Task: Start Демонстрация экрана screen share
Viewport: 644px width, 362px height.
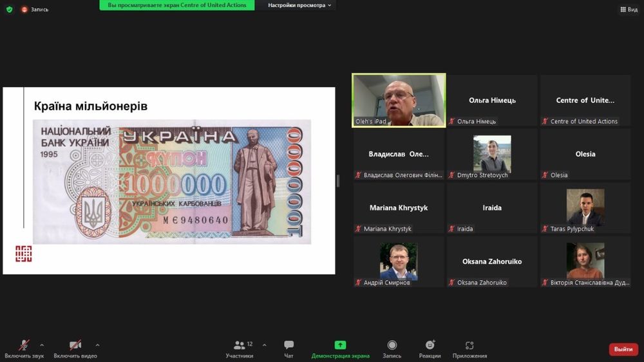Action: pos(340,349)
